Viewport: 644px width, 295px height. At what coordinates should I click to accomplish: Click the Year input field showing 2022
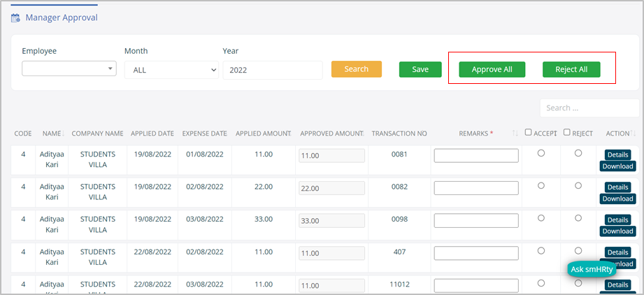[272, 70]
